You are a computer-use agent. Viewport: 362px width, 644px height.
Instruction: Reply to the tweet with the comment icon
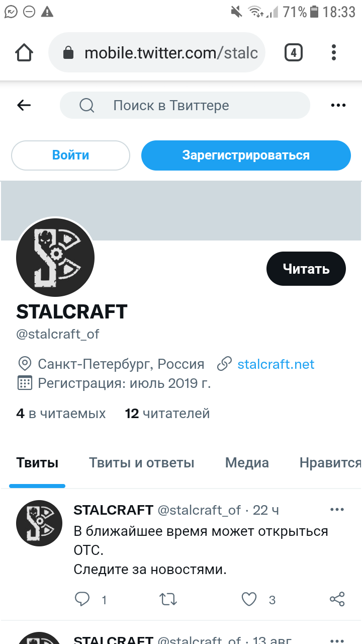(82, 599)
